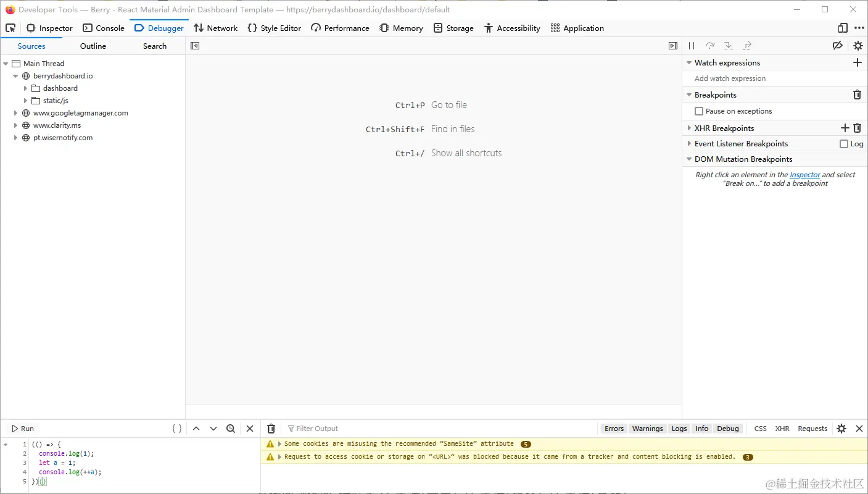Expand the static/js folder

point(26,101)
